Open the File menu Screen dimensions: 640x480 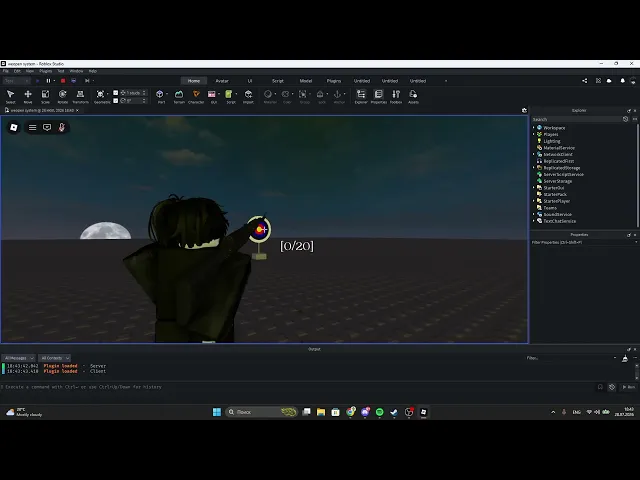(6, 71)
